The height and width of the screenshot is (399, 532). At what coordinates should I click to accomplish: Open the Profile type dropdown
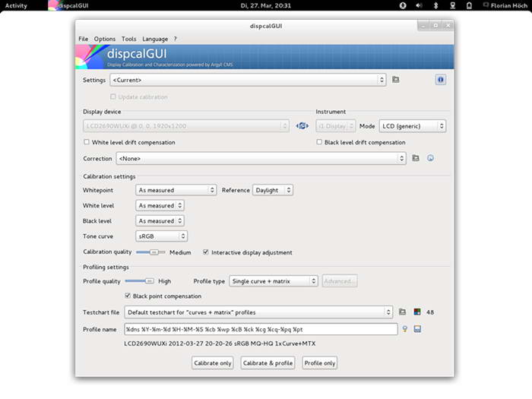274,281
